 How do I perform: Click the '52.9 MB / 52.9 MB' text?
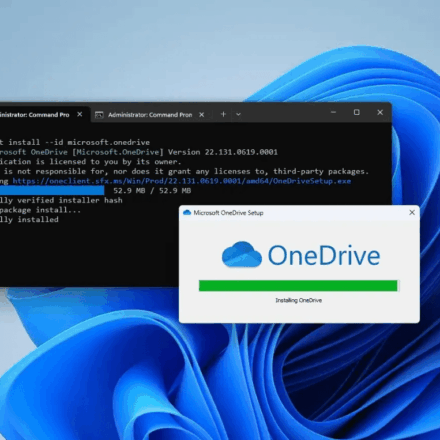pos(152,191)
